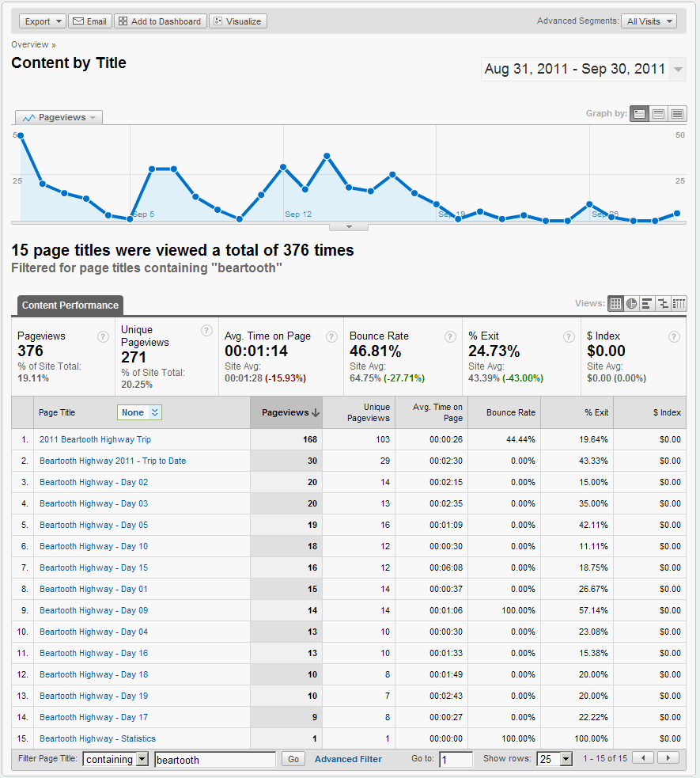The height and width of the screenshot is (778, 700).
Task: Open the Show rows 25 dropdown
Action: [554, 759]
